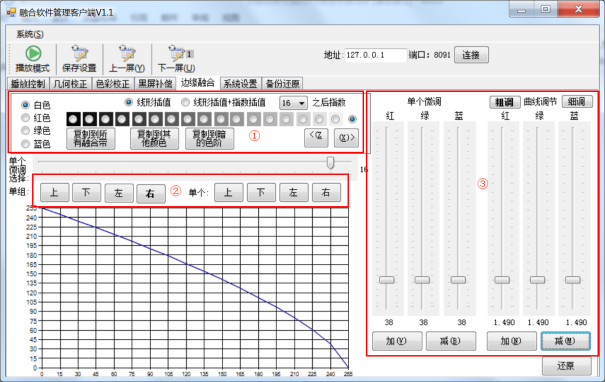Click the 单个 下 button
Screen dimensions: 605x382
coord(261,193)
